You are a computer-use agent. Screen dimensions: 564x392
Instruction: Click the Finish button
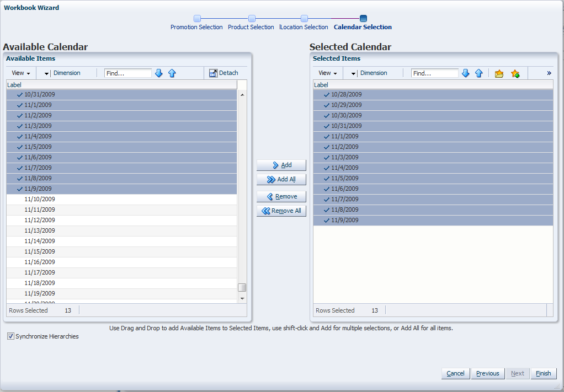tap(543, 373)
